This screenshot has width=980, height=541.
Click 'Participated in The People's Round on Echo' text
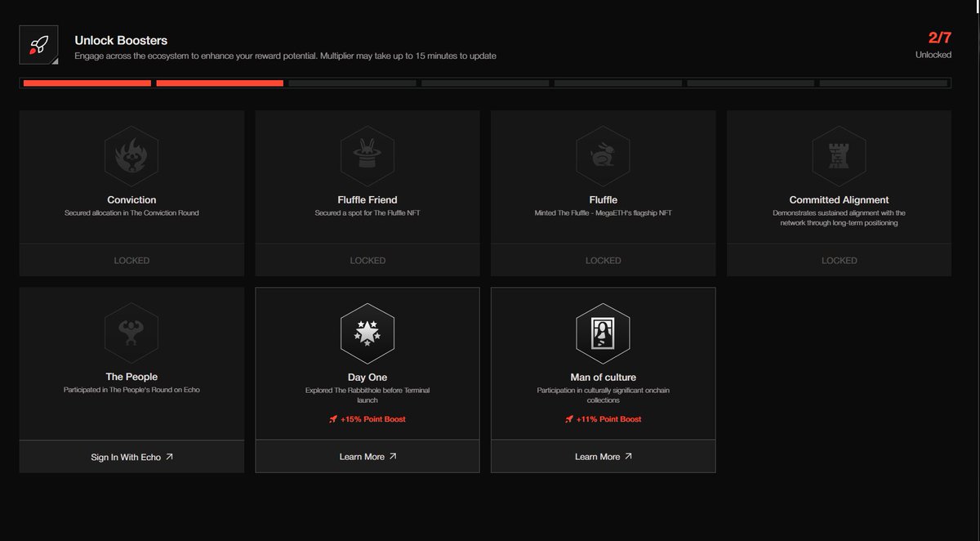tap(131, 390)
